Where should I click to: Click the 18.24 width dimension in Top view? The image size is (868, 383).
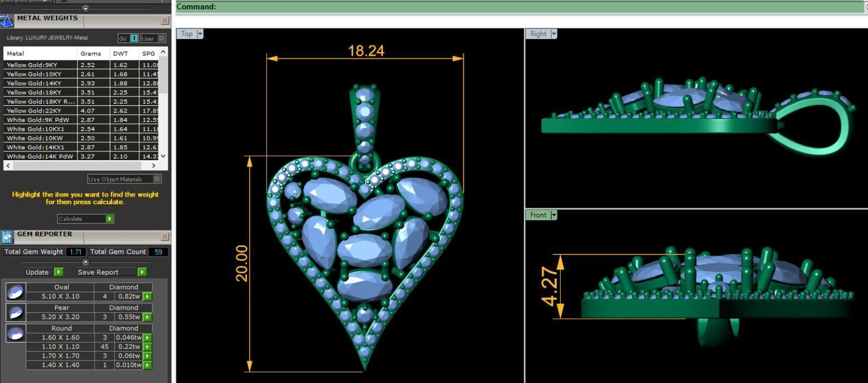point(366,51)
